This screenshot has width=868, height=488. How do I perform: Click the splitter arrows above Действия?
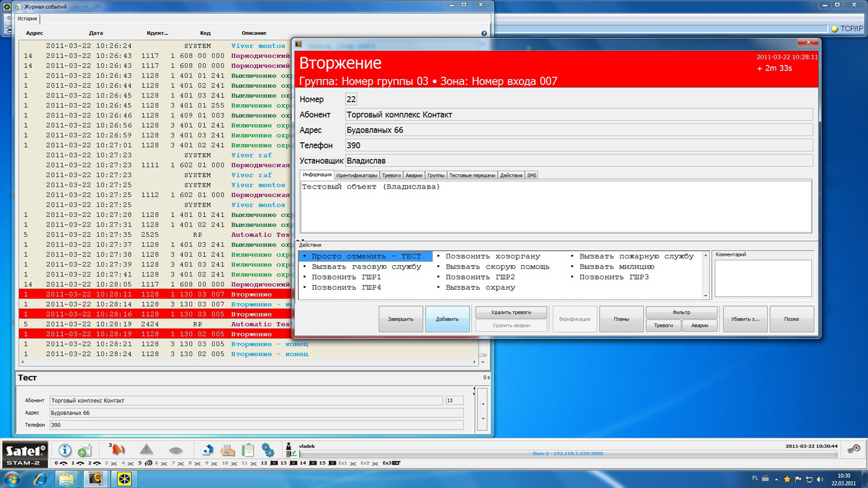(300, 240)
